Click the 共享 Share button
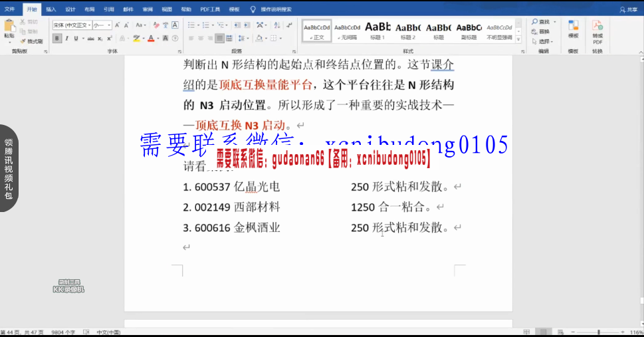The image size is (644, 337). click(x=629, y=9)
